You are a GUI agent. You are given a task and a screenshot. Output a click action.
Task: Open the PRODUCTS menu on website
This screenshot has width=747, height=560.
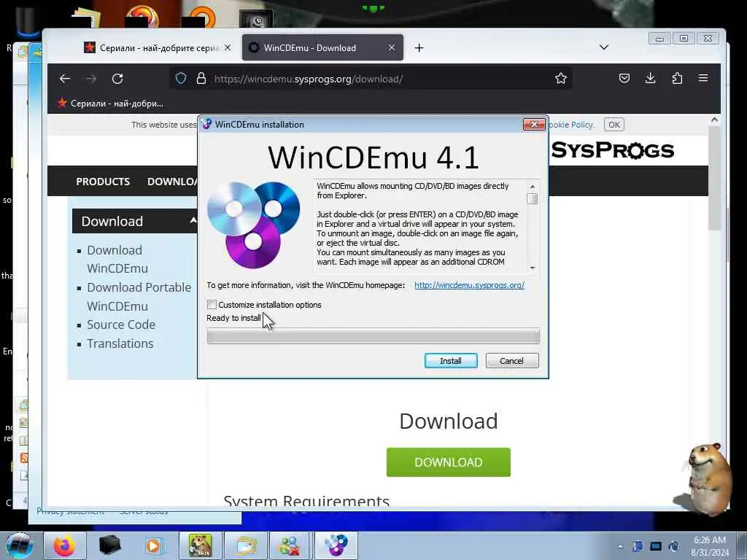[x=103, y=182]
